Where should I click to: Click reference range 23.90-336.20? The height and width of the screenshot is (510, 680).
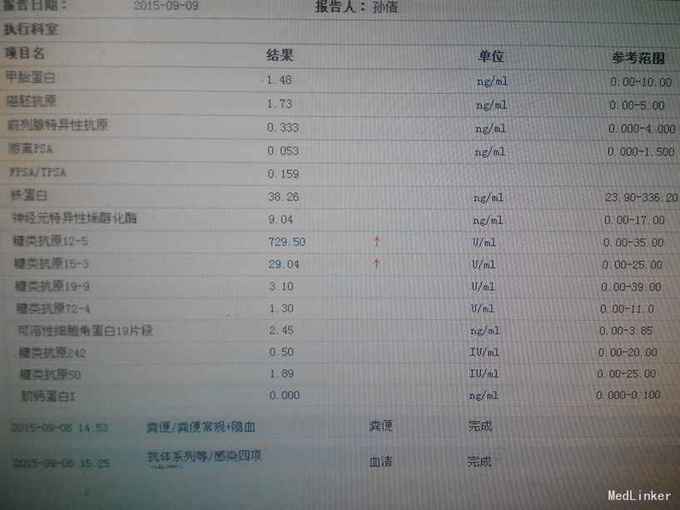641,198
